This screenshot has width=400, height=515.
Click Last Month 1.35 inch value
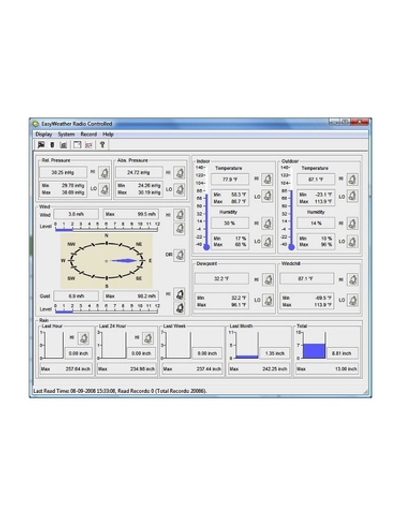tap(275, 353)
